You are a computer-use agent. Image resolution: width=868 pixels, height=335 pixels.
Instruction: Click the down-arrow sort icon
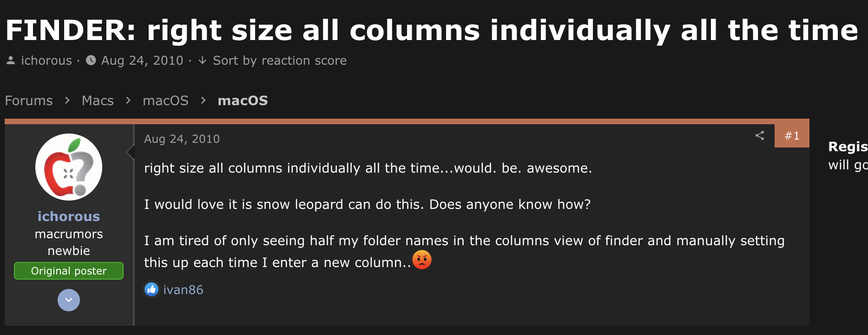tap(203, 60)
